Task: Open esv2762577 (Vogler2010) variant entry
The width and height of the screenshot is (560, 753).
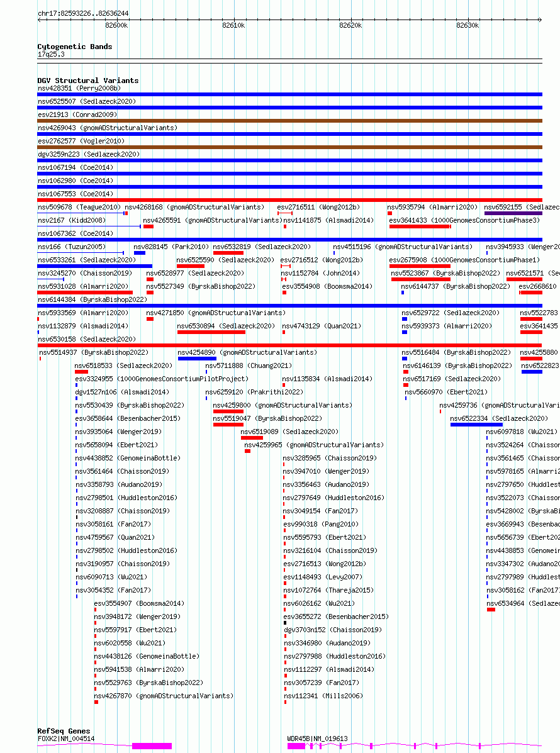Action: point(81,141)
